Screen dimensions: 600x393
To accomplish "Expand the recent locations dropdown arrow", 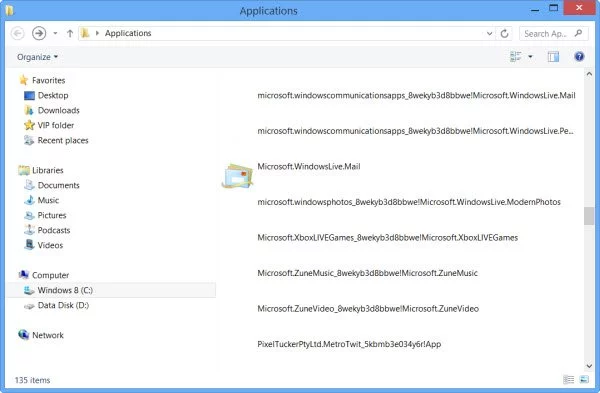I will 55,33.
